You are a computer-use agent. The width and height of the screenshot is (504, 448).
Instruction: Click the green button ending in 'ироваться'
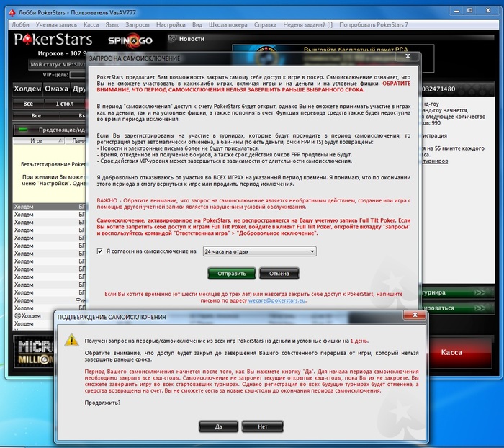pyautogui.click(x=458, y=308)
